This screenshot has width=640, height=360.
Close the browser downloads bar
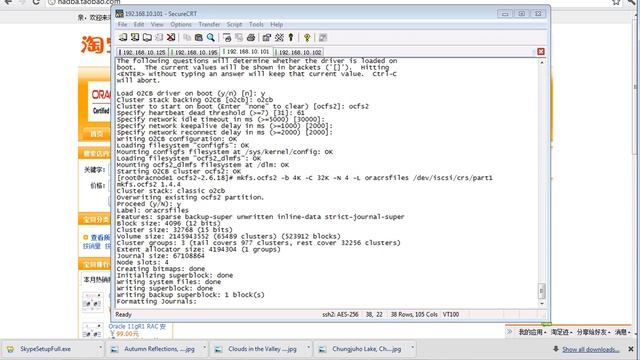point(631,349)
